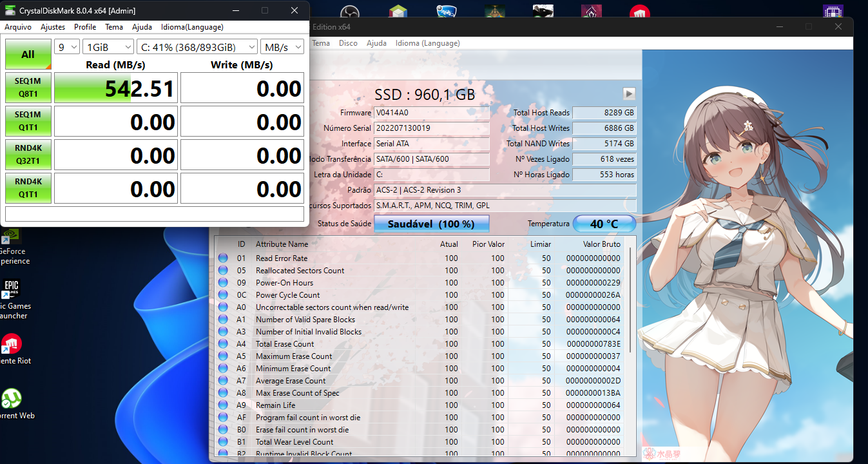Screen dimensions: 868x464
Task: Click the 553 horas power-on hours value
Action: 604,175
